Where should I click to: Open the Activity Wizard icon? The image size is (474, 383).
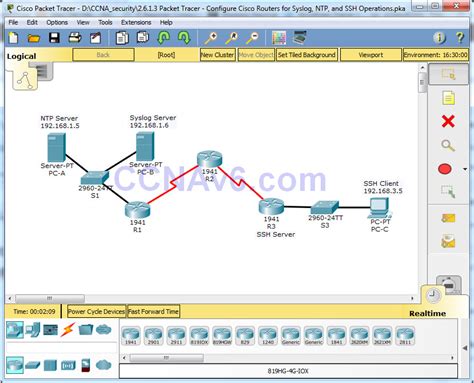[x=96, y=38]
